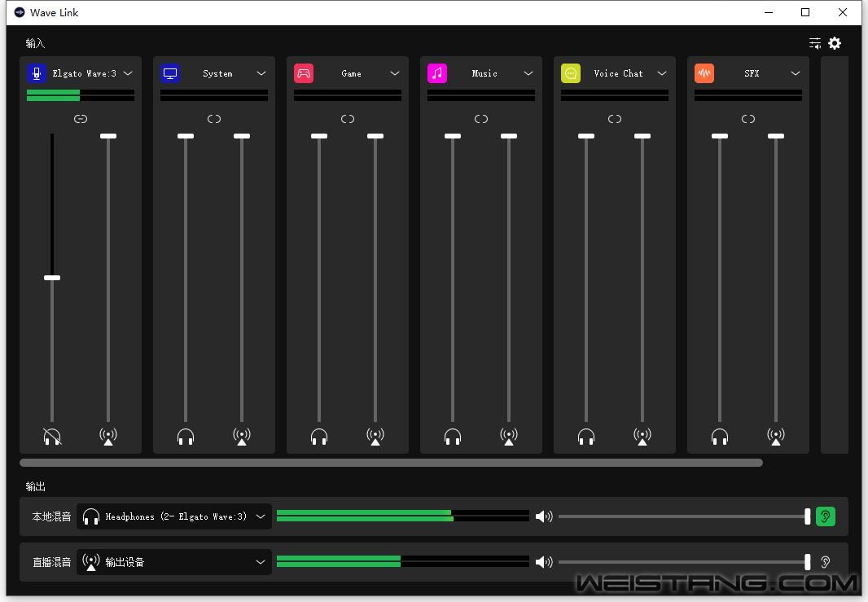This screenshot has width=868, height=602.
Task: Open the settings gear icon
Action: (835, 43)
